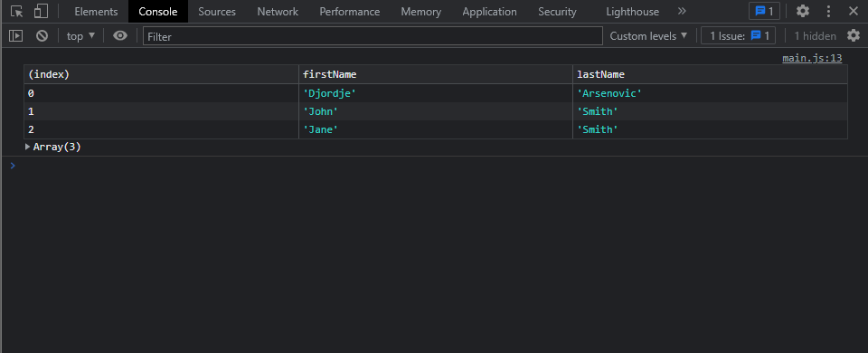This screenshot has width=868, height=353.
Task: Open DevTools settings gear in tab bar
Action: [802, 11]
